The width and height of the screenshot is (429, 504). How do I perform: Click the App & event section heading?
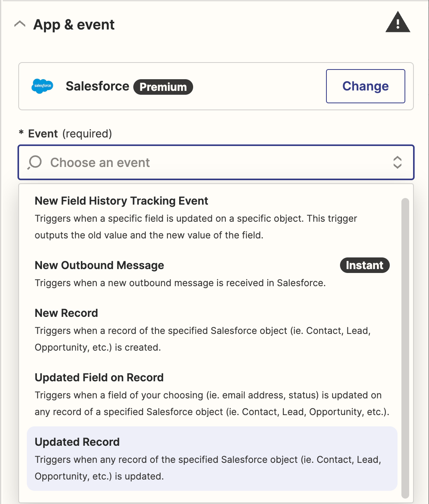tap(74, 24)
